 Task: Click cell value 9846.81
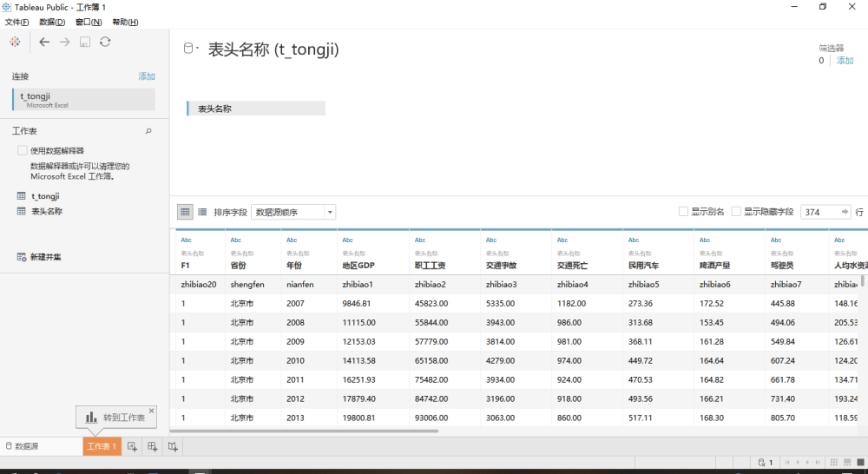(x=357, y=304)
